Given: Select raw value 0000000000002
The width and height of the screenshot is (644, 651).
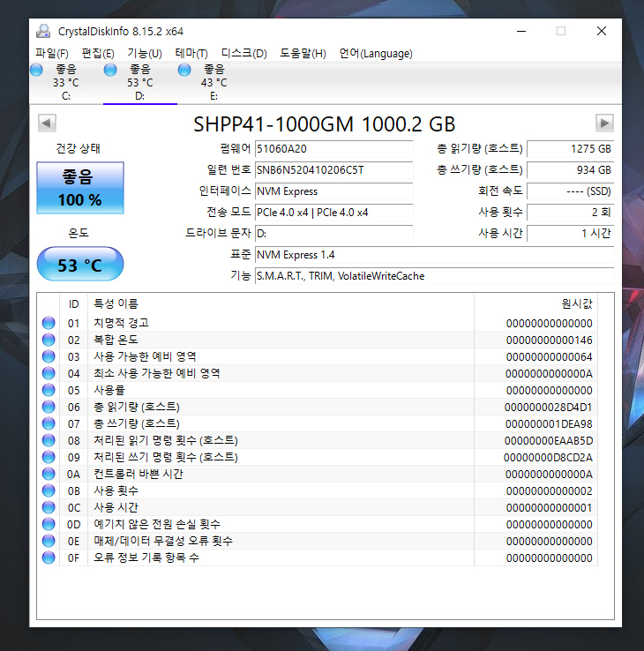Looking at the screenshot, I should 549,491.
